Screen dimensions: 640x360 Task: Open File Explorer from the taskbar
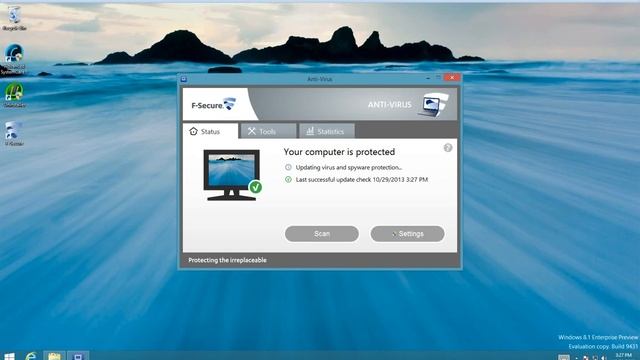(x=54, y=356)
